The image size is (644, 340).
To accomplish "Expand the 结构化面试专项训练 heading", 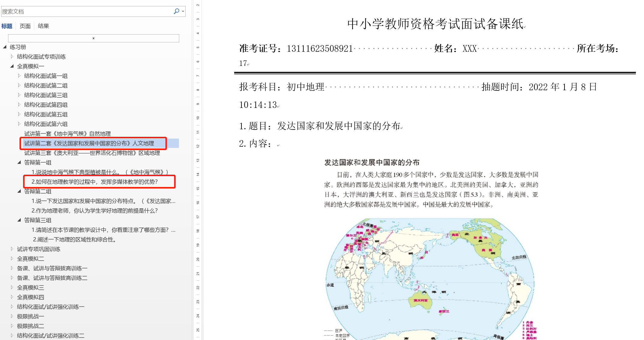I will click(x=12, y=57).
